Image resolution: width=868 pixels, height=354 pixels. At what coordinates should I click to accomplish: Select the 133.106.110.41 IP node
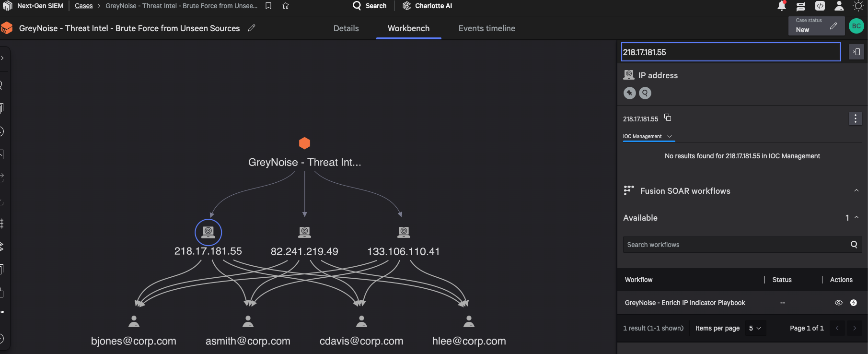pyautogui.click(x=404, y=233)
